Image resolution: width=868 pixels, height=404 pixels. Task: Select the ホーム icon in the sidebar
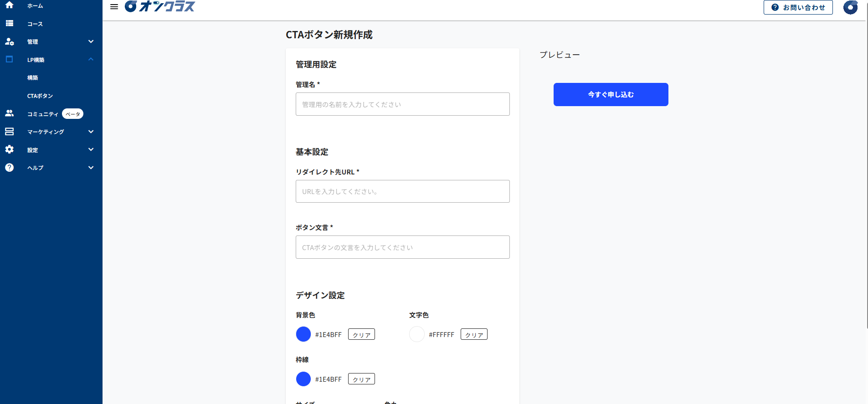[10, 6]
